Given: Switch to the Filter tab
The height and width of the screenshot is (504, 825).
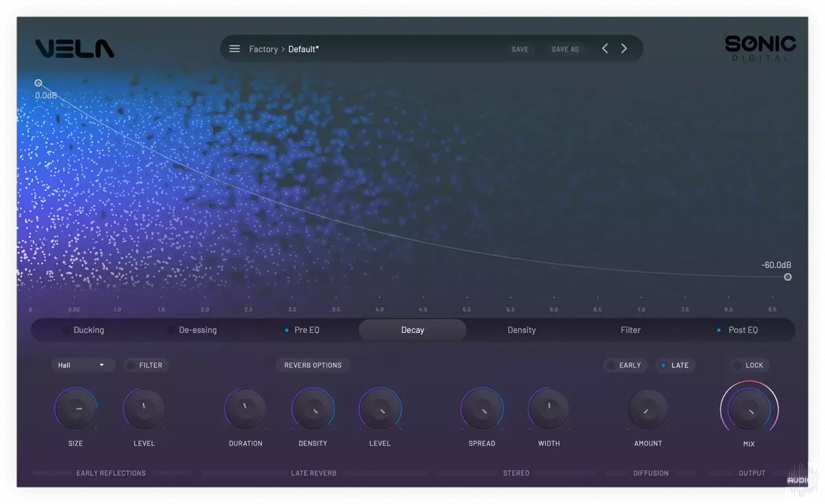Looking at the screenshot, I should pos(630,330).
